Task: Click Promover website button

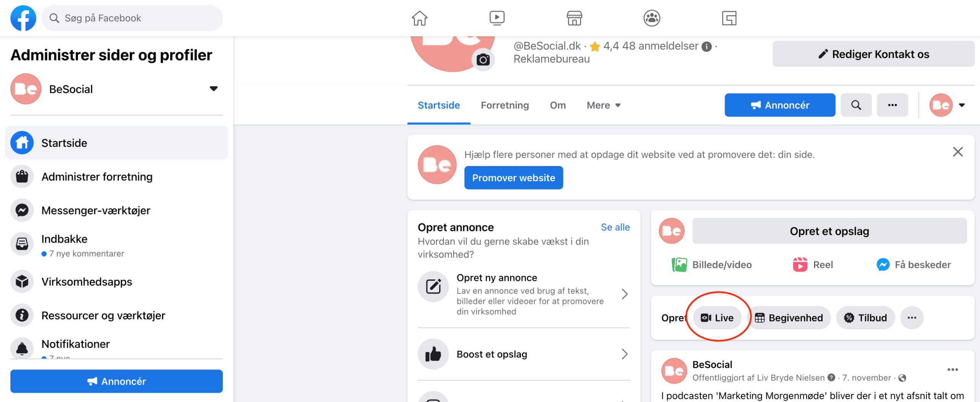Action: click(x=513, y=178)
